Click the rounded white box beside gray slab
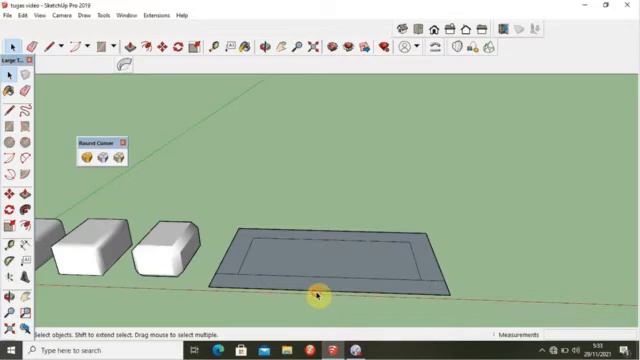Screen dimensions: 640x360 pos(166,248)
